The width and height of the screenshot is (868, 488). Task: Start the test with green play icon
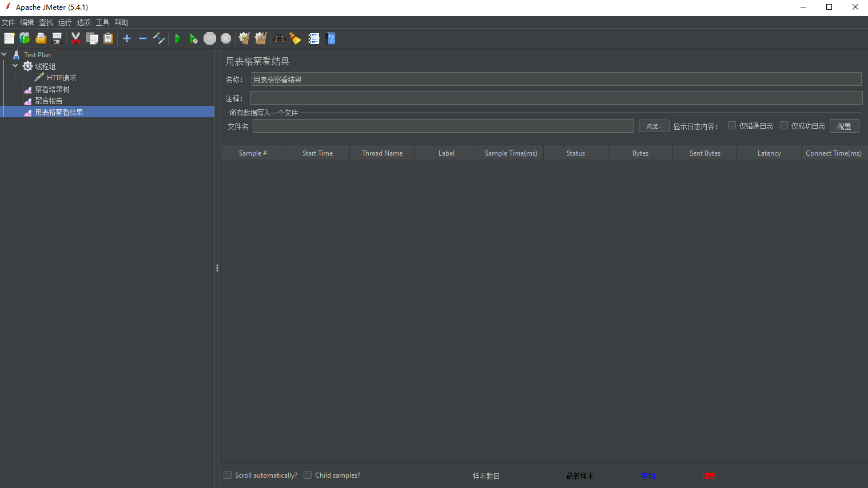click(x=177, y=38)
